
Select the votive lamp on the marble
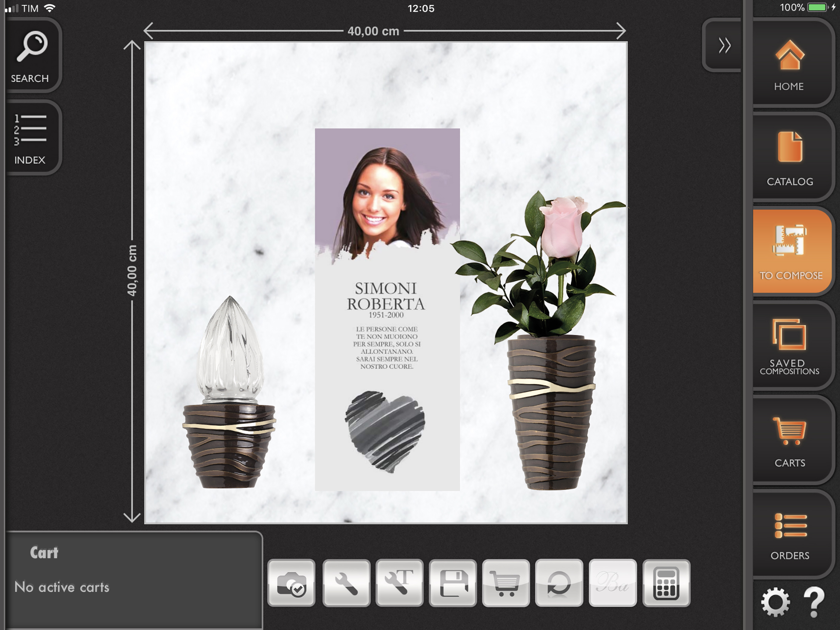229,392
